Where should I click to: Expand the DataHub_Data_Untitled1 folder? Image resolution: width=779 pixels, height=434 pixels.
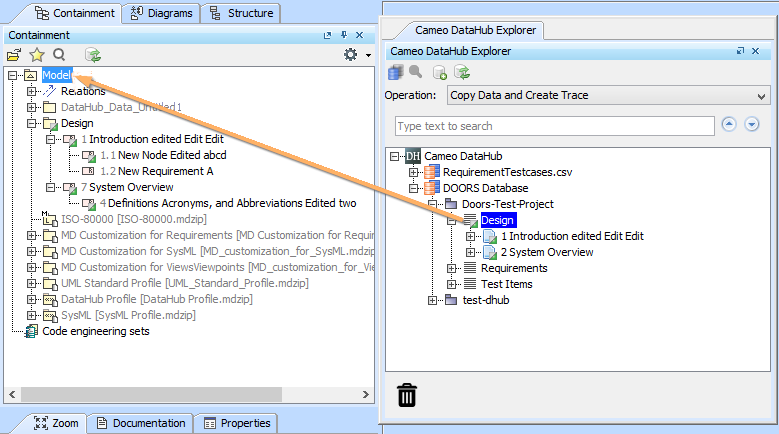click(31, 107)
